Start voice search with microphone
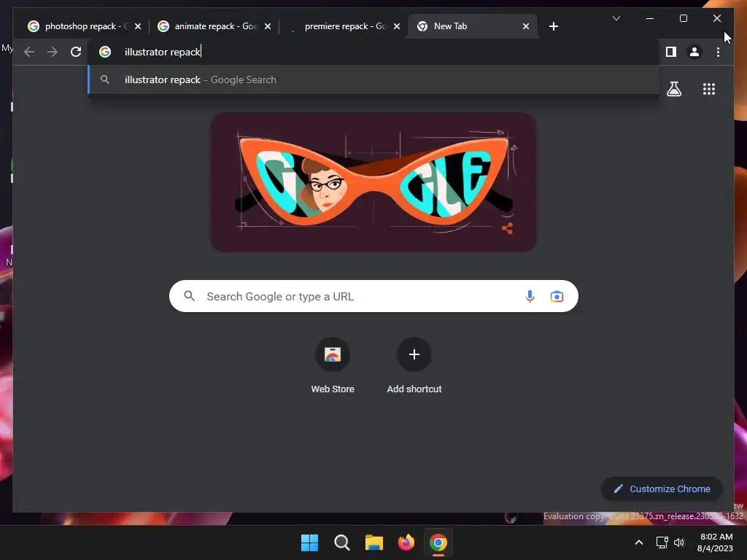Viewport: 747px width, 560px height. [530, 296]
